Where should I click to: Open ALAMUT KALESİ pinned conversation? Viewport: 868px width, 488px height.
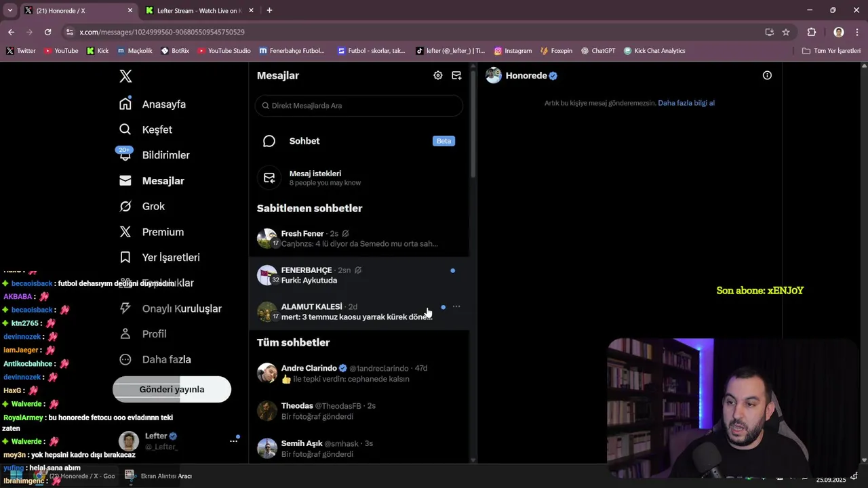[x=359, y=312]
